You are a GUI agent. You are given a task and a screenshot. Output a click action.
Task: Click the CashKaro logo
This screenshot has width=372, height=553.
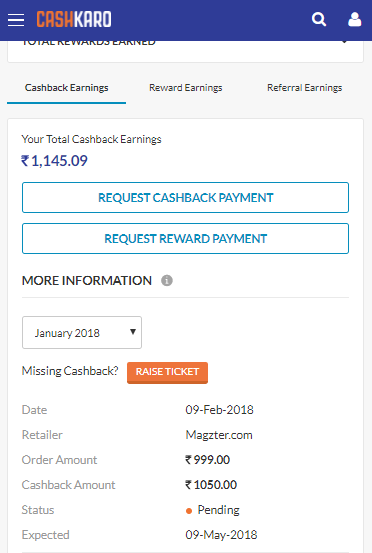point(74,19)
